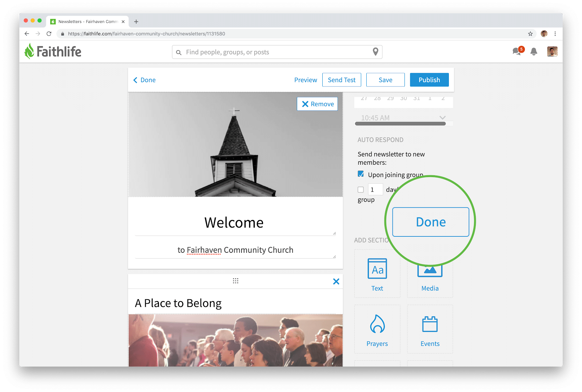Bookmark this page with the star
Image resolution: width=582 pixels, height=392 pixels.
click(530, 34)
